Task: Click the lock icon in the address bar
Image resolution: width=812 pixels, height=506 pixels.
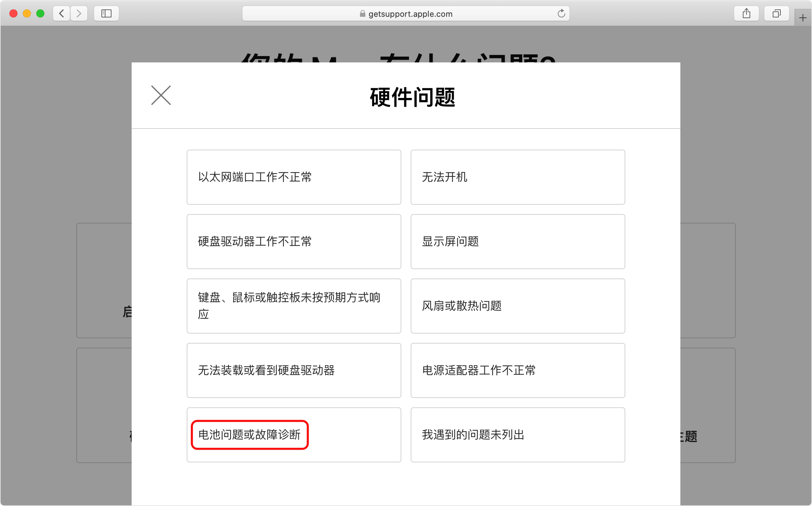Action: [362, 14]
